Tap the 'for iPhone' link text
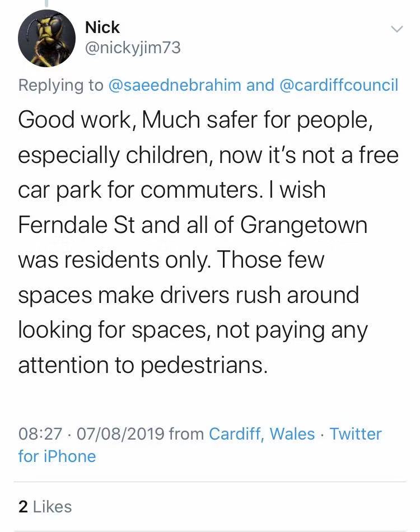The height and width of the screenshot is (532, 420). (57, 456)
